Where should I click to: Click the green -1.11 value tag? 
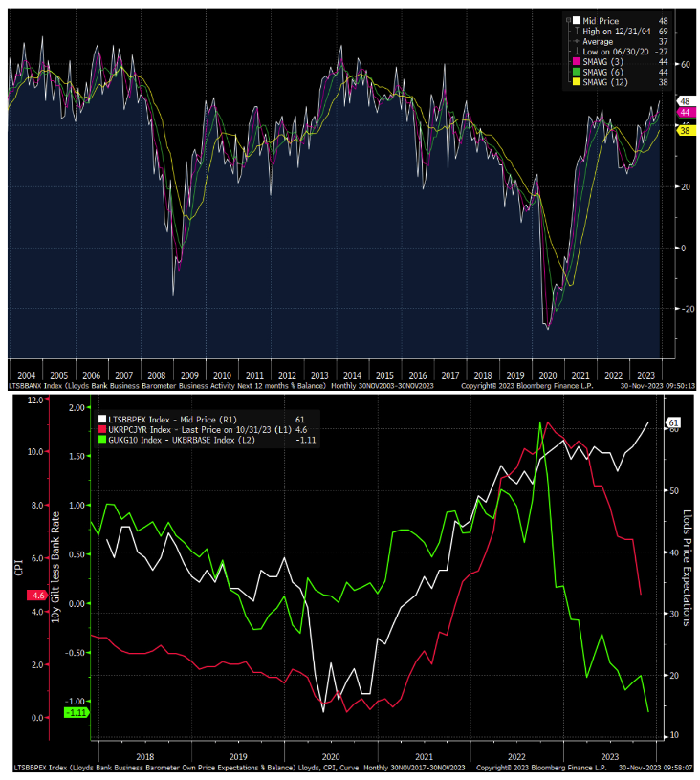coord(77,713)
